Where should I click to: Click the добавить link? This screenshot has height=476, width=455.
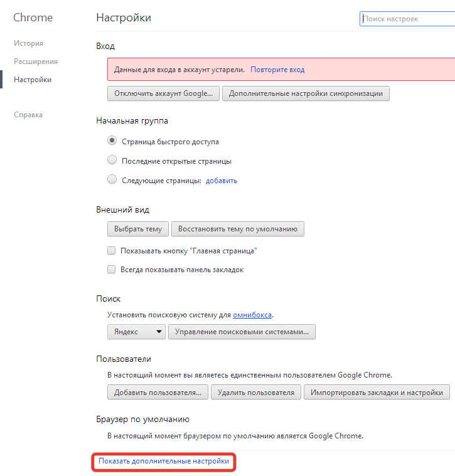(222, 181)
